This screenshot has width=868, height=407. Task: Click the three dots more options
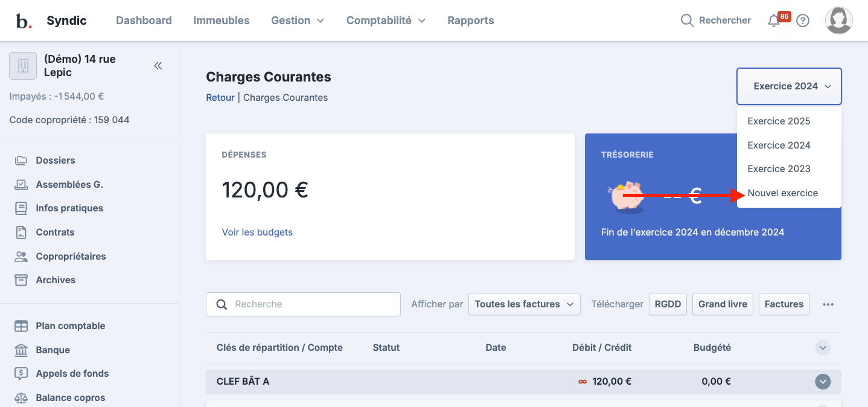[x=828, y=304]
